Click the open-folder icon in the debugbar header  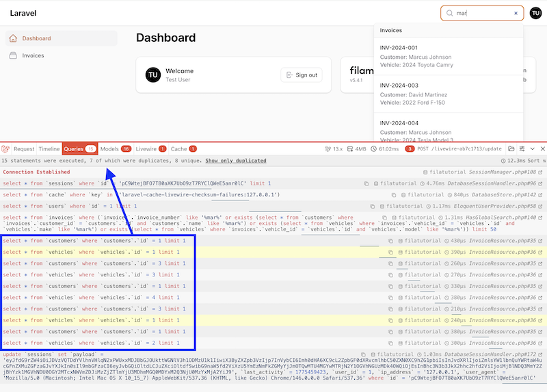click(511, 148)
